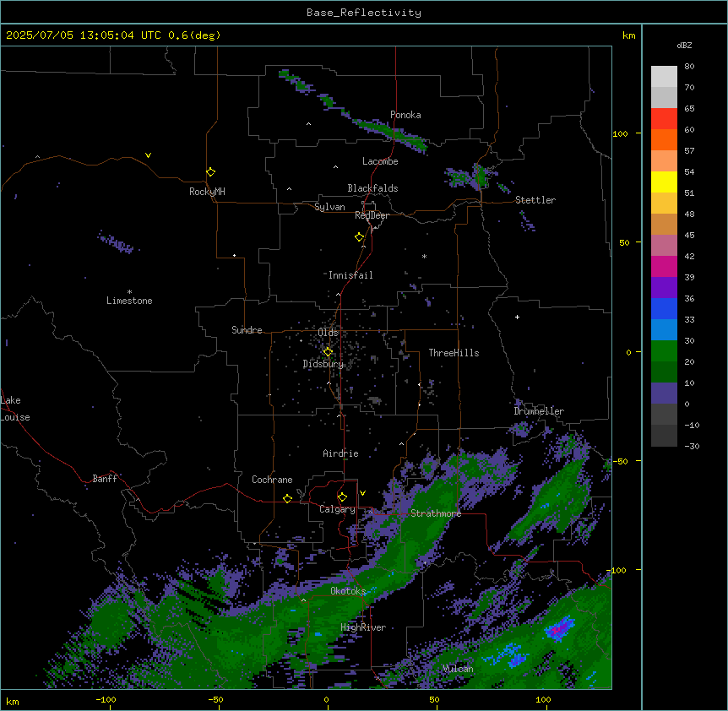Click the Airdrie city label
The width and height of the screenshot is (728, 711).
click(340, 453)
